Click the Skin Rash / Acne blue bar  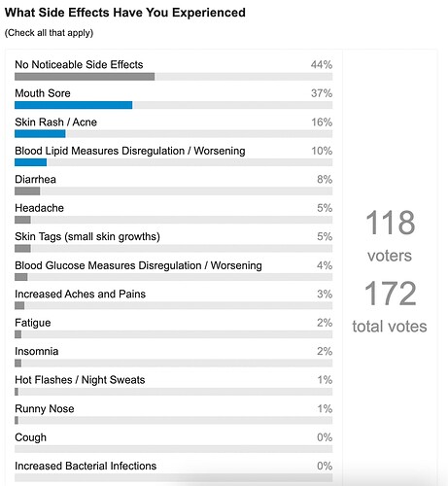[40, 133]
